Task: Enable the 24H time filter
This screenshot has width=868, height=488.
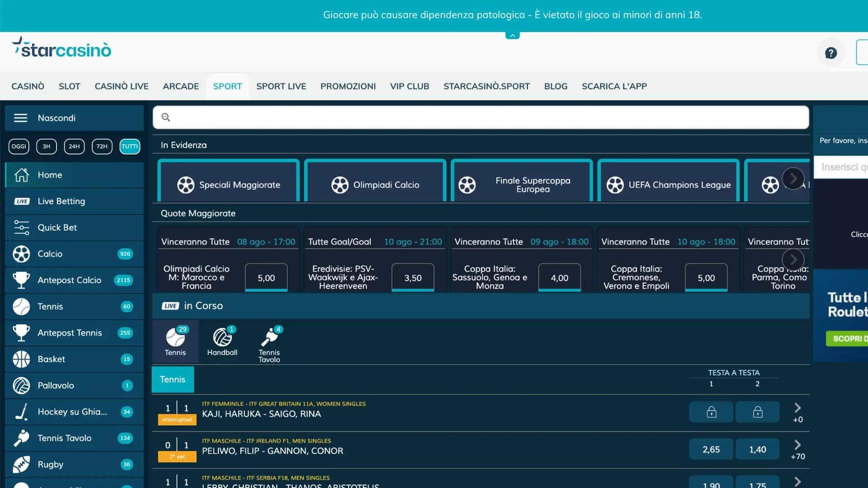Action: pyautogui.click(x=74, y=146)
